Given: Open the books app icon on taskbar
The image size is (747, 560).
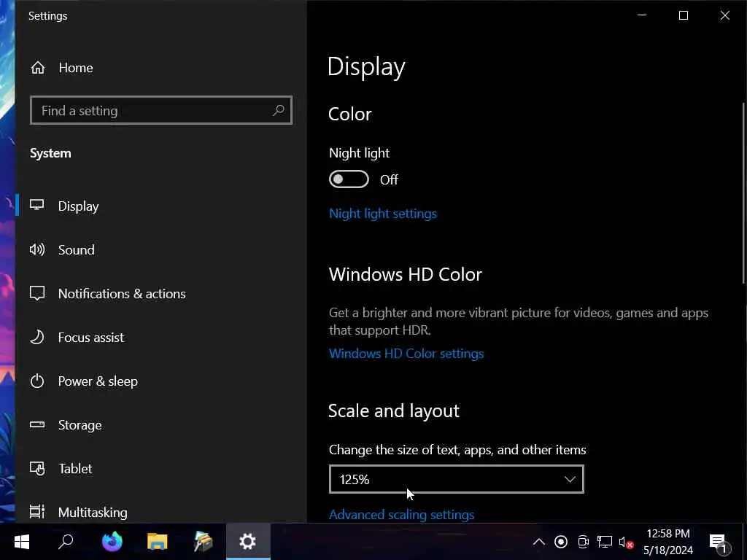Looking at the screenshot, I should click(x=203, y=542).
